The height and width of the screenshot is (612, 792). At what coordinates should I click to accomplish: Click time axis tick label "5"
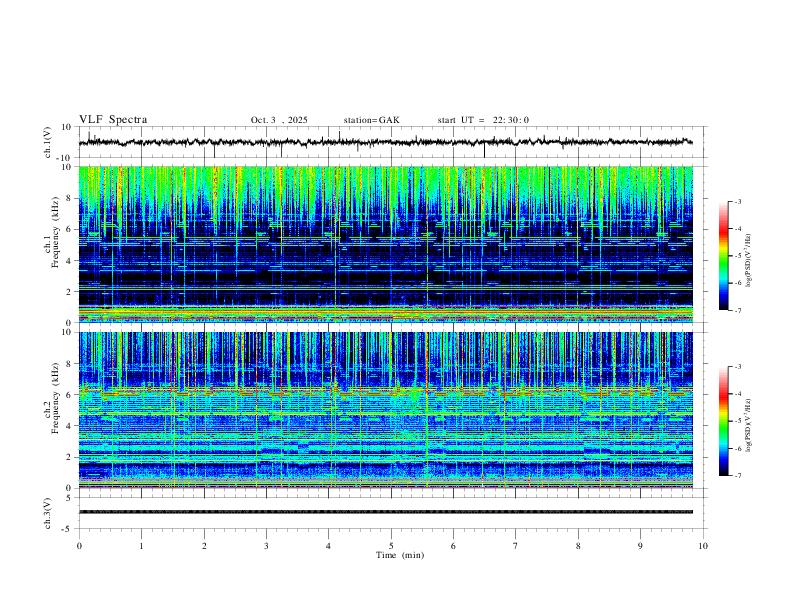pyautogui.click(x=391, y=546)
